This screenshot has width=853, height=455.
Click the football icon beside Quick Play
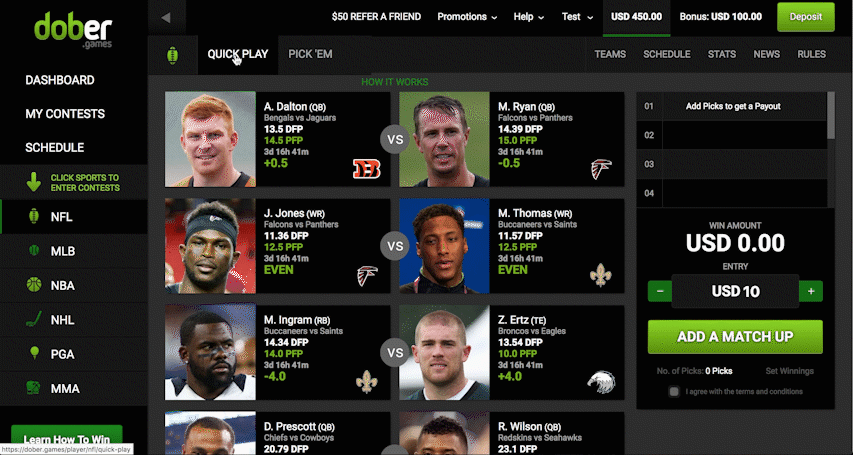click(x=172, y=55)
